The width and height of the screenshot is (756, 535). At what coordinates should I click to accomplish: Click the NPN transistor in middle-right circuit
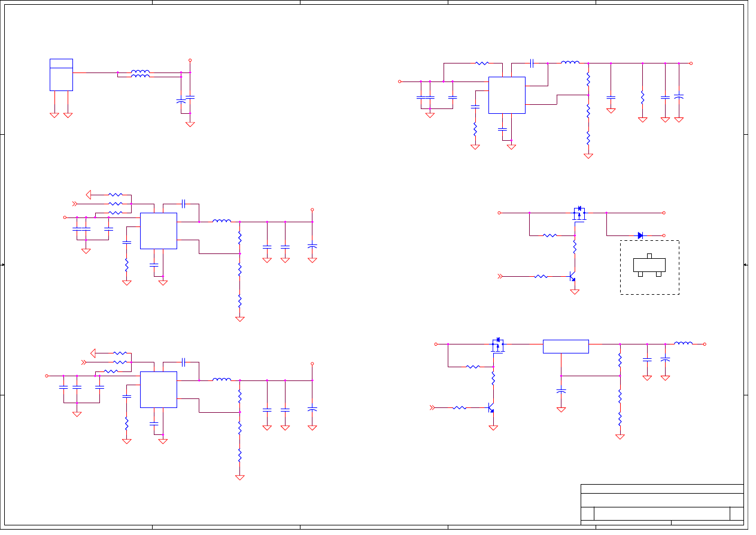tap(572, 277)
